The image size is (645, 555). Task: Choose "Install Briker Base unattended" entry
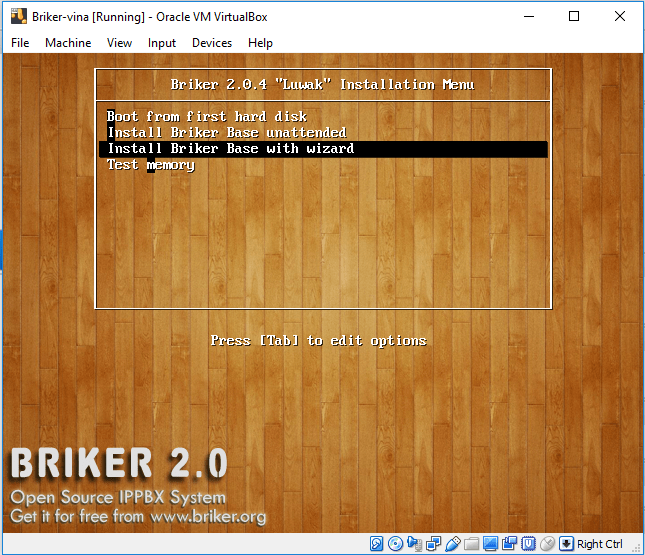point(226,132)
